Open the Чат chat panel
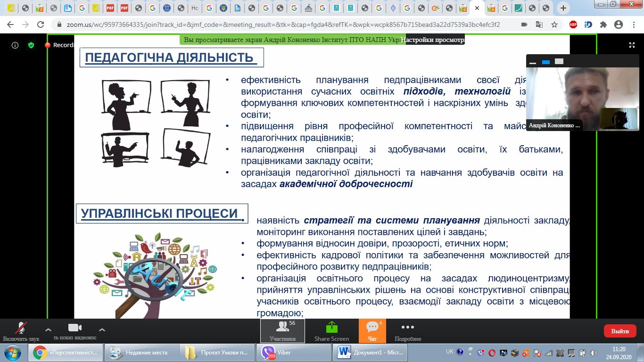The height and width of the screenshot is (362, 644). click(372, 331)
